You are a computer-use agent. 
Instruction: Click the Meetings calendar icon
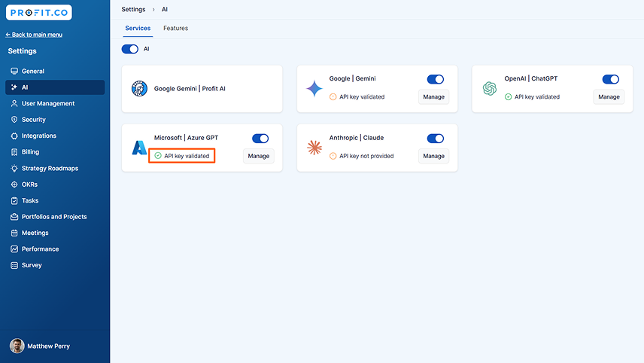pyautogui.click(x=14, y=233)
